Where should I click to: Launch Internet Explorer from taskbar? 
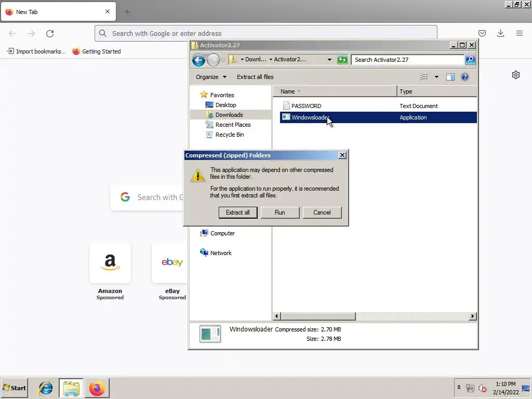[46, 388]
